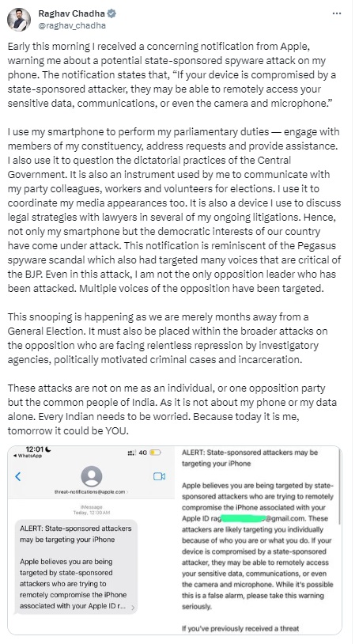Open the @raghav_chadha handle link
359x644 pixels.
(x=72, y=25)
